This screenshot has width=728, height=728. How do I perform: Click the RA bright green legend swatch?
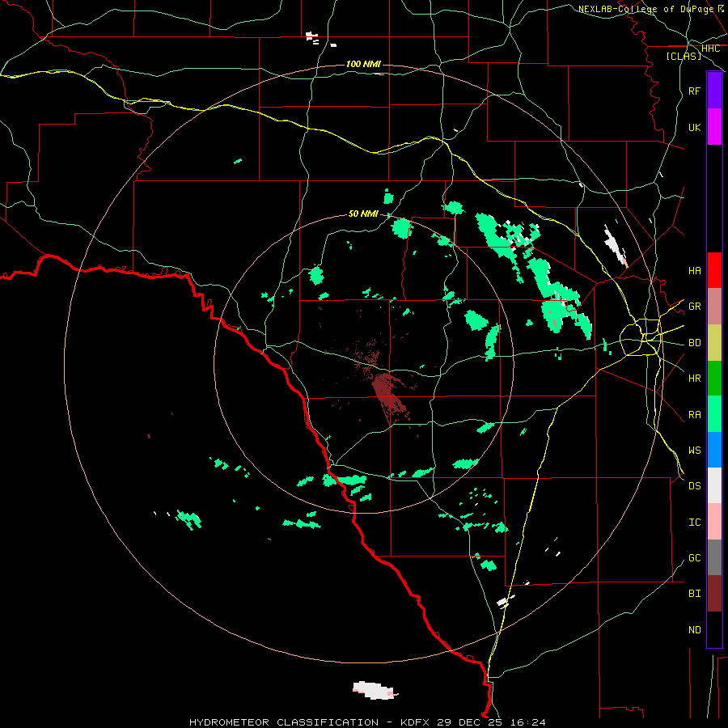tap(714, 414)
